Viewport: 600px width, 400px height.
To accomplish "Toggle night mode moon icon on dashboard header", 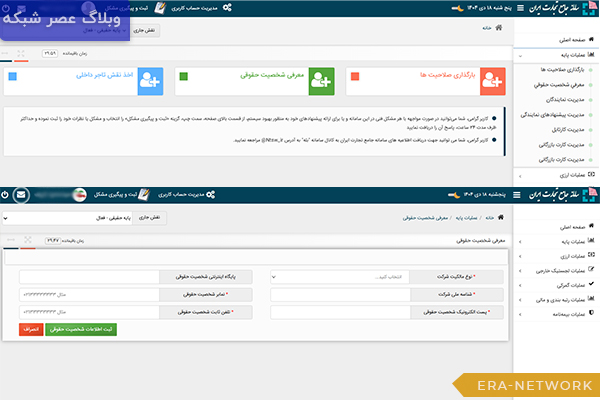I will click(458, 8).
